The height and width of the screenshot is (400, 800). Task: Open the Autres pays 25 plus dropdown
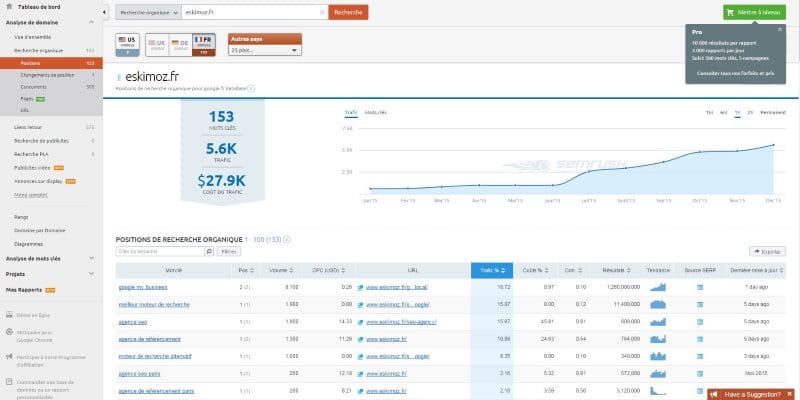coord(265,51)
